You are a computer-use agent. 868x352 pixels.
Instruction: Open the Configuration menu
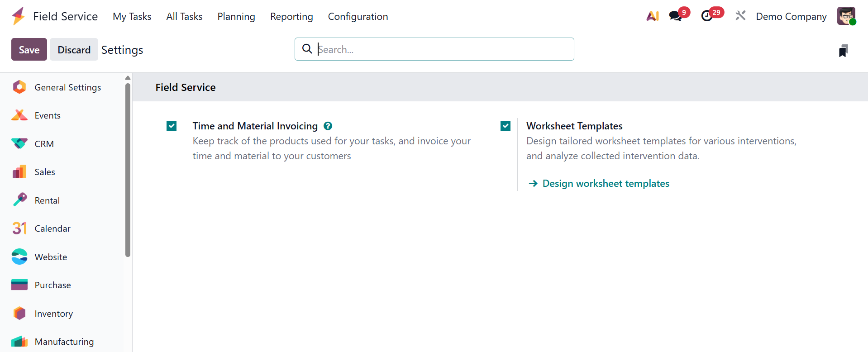click(x=358, y=17)
